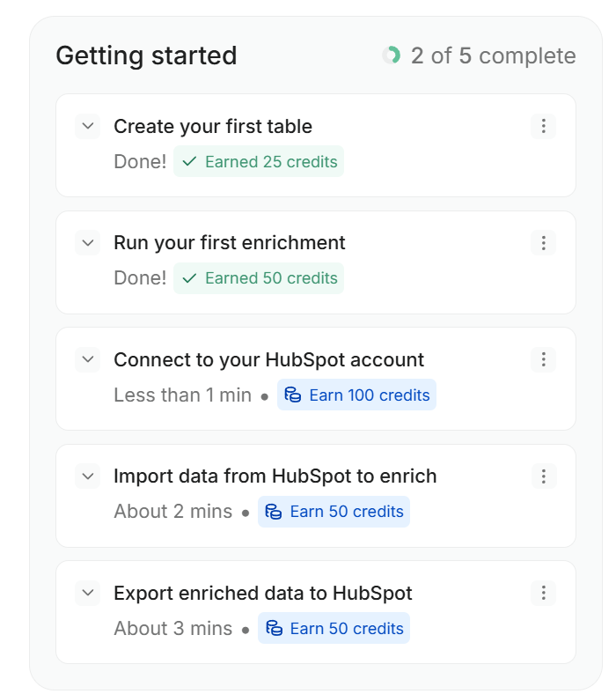616x694 pixels.
Task: Click the Connect to your HubSpot account title
Action: coord(268,359)
